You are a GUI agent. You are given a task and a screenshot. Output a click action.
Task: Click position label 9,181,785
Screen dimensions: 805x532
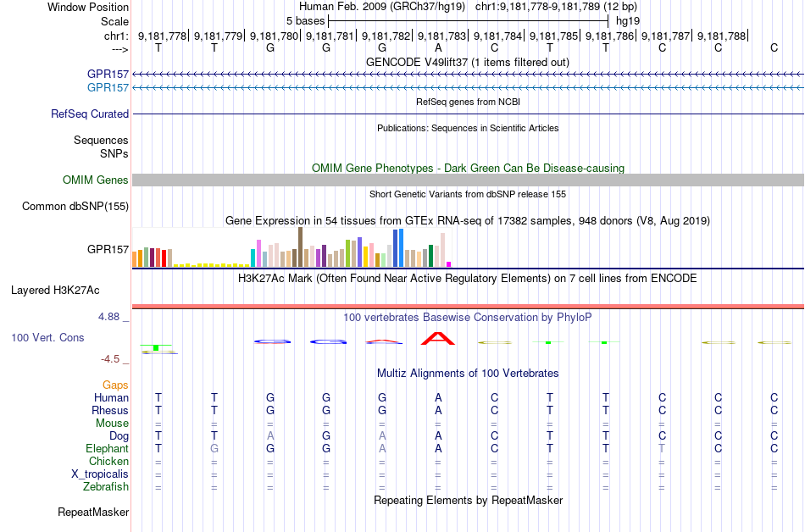553,36
